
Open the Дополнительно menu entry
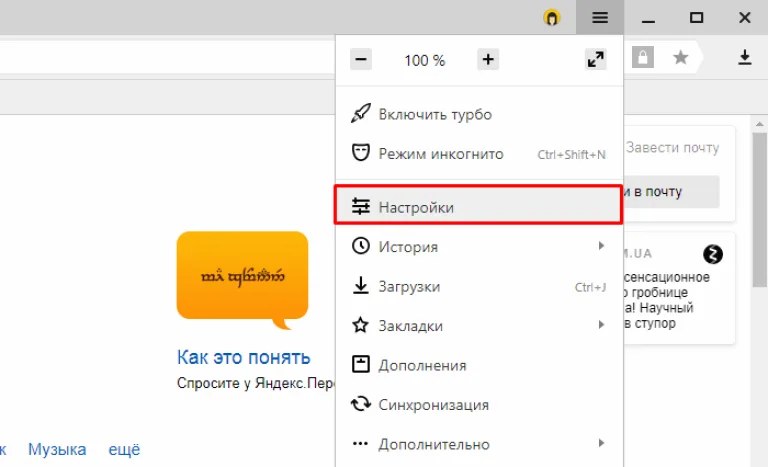click(480, 444)
